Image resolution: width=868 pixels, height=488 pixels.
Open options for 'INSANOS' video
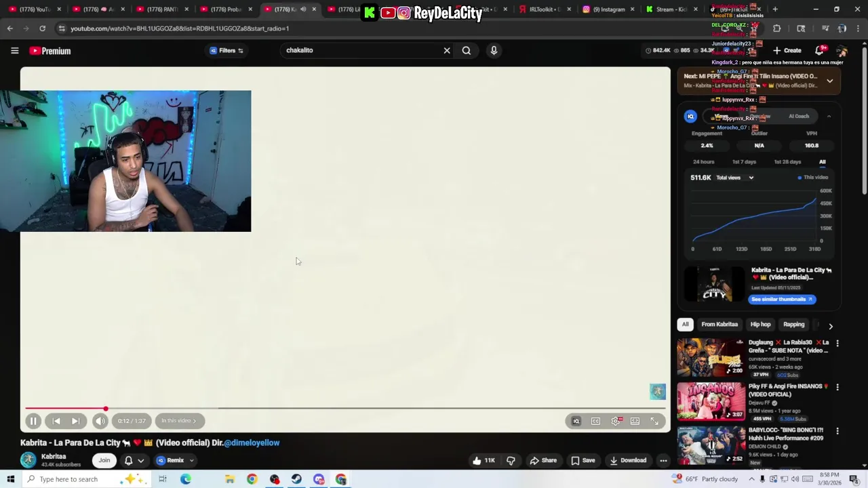837,387
